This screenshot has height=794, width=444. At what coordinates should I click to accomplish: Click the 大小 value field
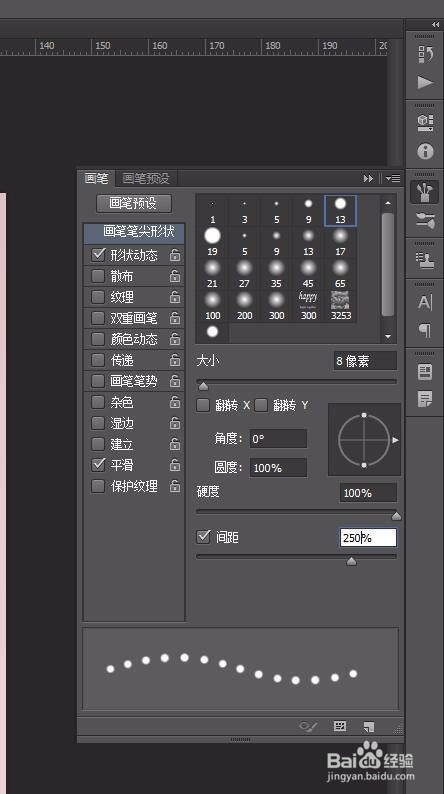point(366,361)
